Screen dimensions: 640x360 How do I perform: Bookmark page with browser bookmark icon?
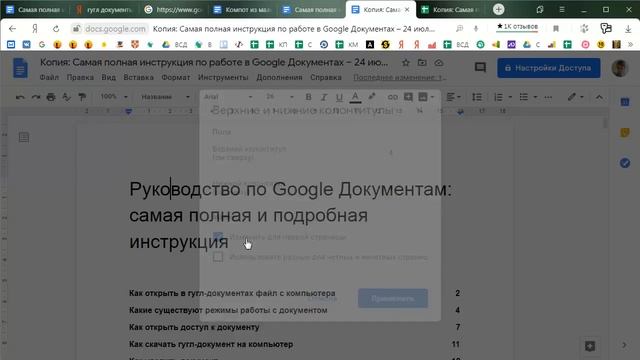point(556,29)
